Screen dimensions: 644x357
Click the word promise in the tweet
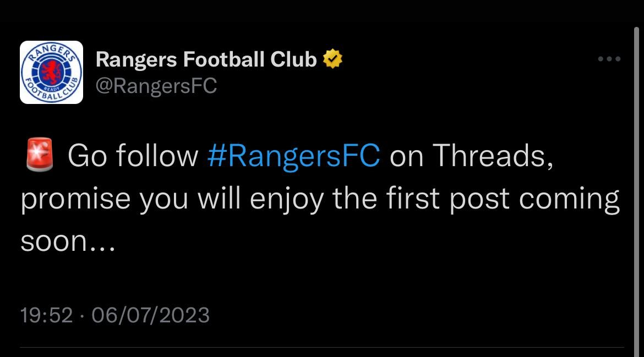pyautogui.click(x=74, y=200)
